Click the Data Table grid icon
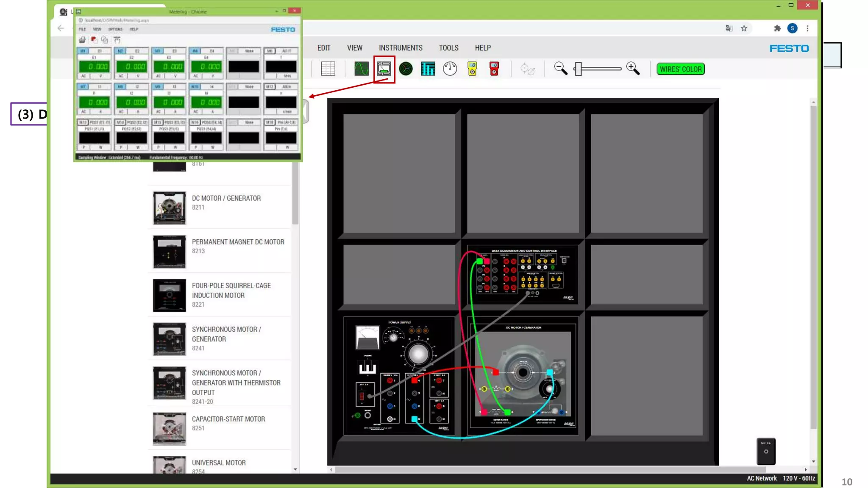868x488 pixels. [x=328, y=69]
